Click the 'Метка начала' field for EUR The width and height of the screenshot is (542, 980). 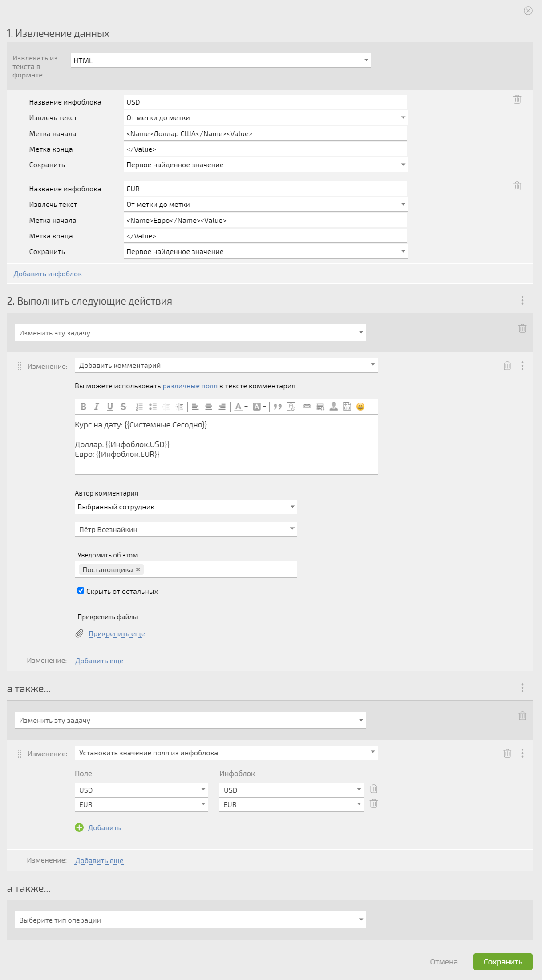[x=265, y=220]
